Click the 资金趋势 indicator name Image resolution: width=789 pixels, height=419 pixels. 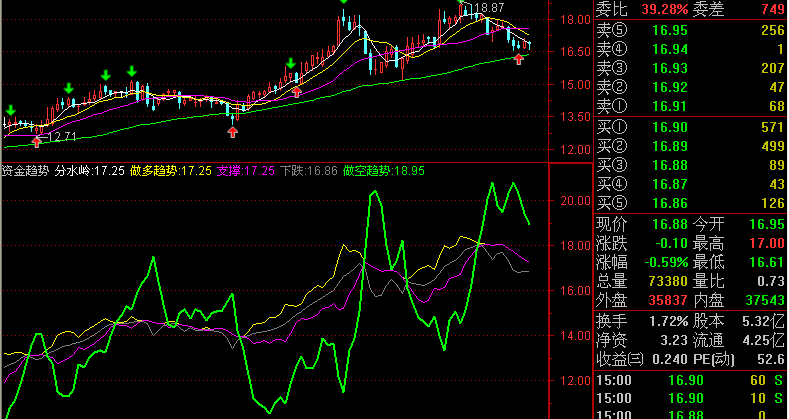(x=25, y=171)
